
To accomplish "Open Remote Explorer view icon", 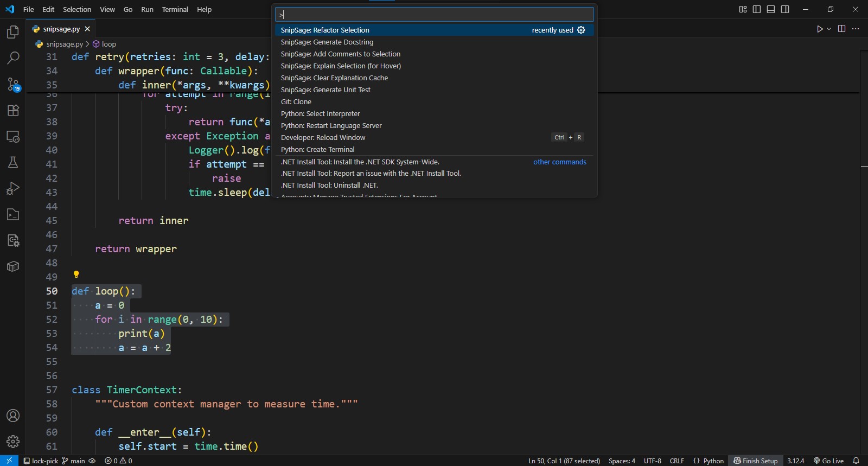I will (x=13, y=136).
